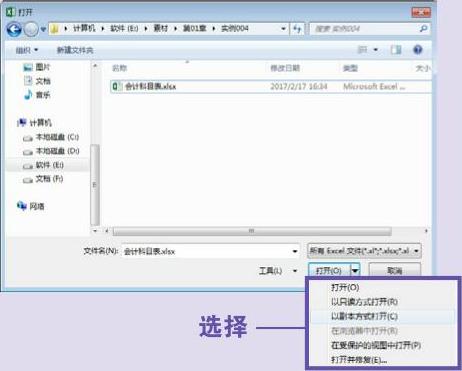Select 网络 in the navigation pane

(x=31, y=206)
